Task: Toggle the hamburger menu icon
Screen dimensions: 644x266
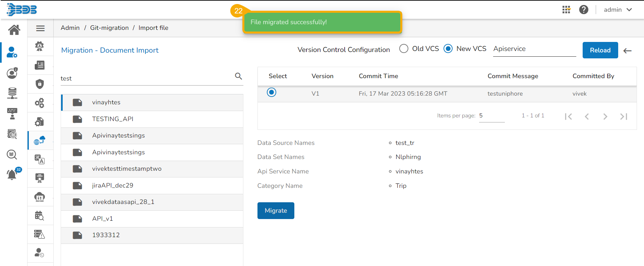Action: 40,29
